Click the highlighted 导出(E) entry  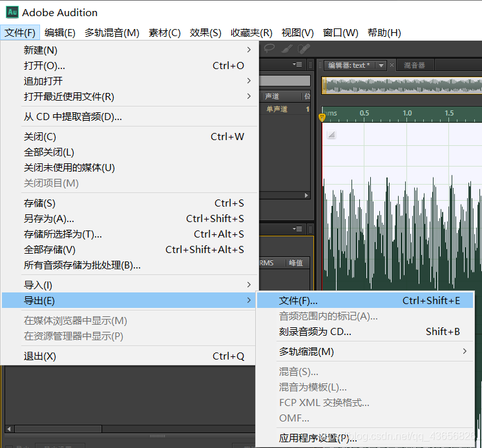(x=129, y=300)
